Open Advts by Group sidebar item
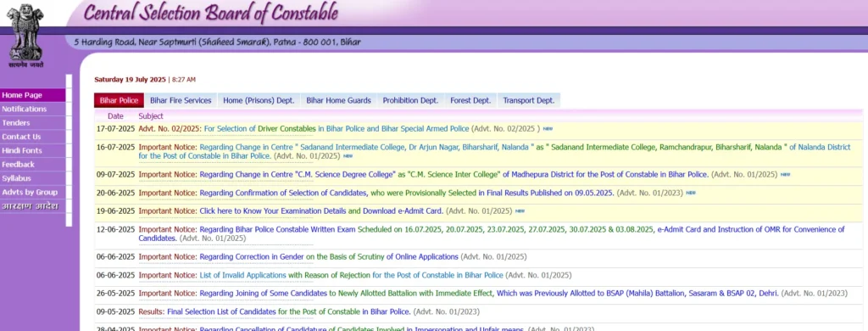Image resolution: width=868 pixels, height=331 pixels. (33, 193)
